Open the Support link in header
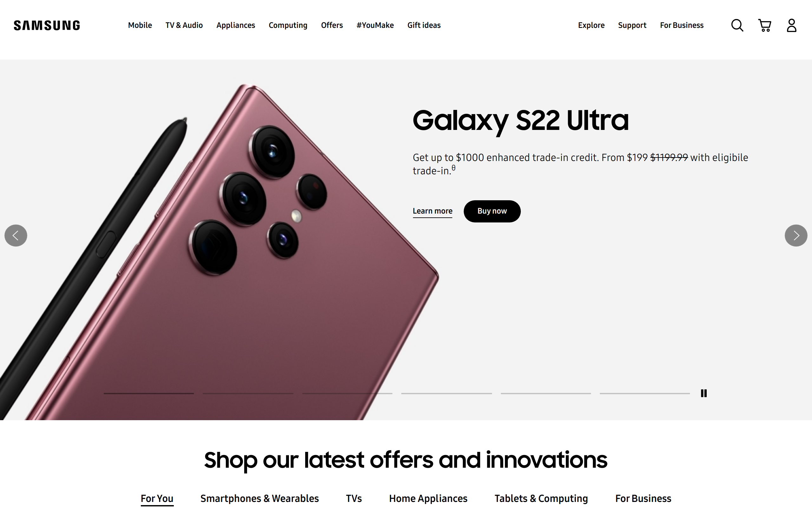The height and width of the screenshot is (507, 812). (632, 25)
